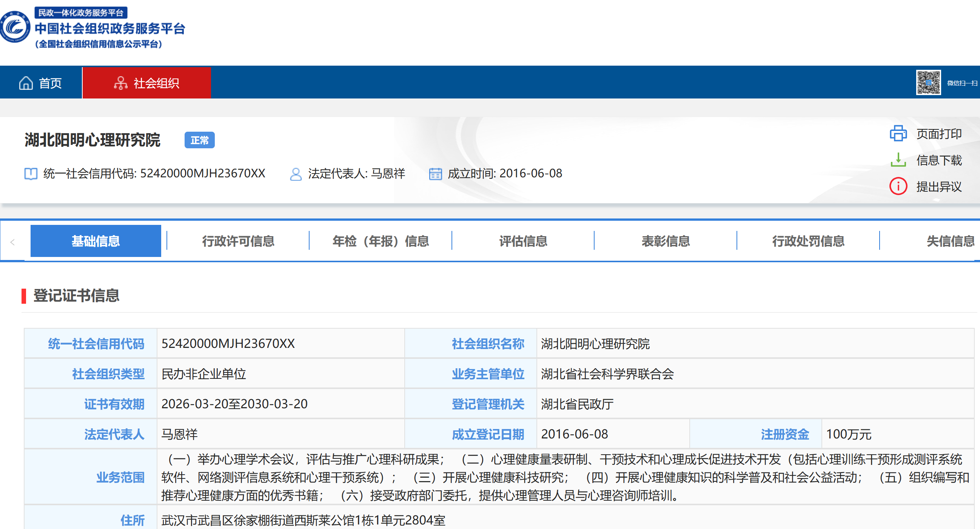
Task: Click the printer icon for 页面打印
Action: [898, 134]
